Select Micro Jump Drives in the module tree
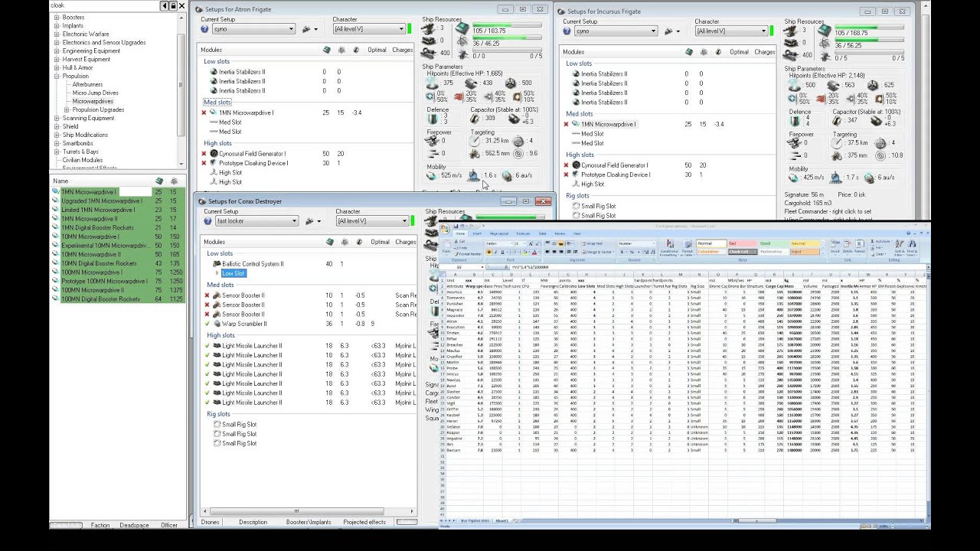The height and width of the screenshot is (551, 980). click(96, 93)
